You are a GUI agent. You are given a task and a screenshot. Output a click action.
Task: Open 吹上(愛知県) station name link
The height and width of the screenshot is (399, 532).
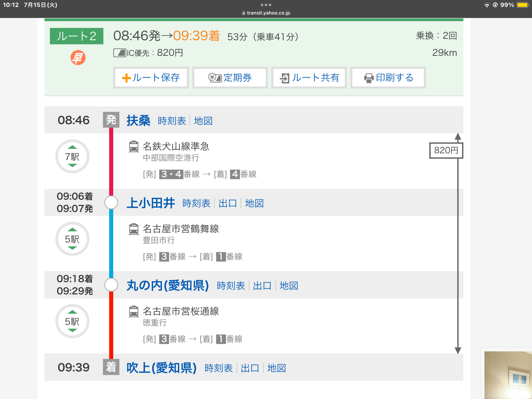coord(161,368)
